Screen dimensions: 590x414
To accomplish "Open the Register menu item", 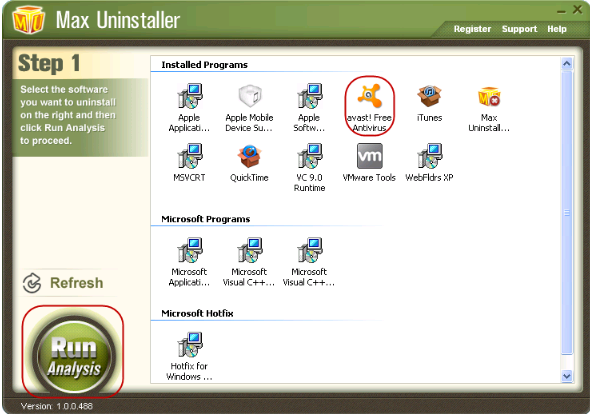I will point(472,29).
